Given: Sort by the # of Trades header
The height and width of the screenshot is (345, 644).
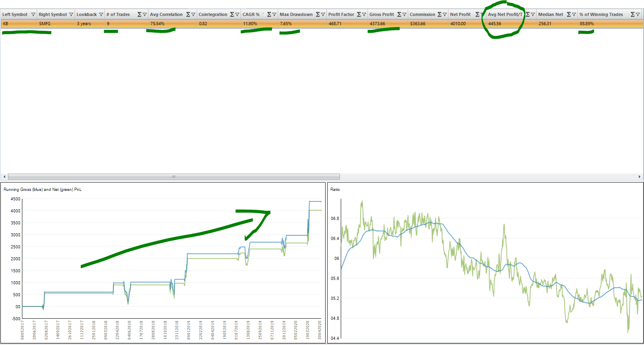Looking at the screenshot, I should (118, 14).
